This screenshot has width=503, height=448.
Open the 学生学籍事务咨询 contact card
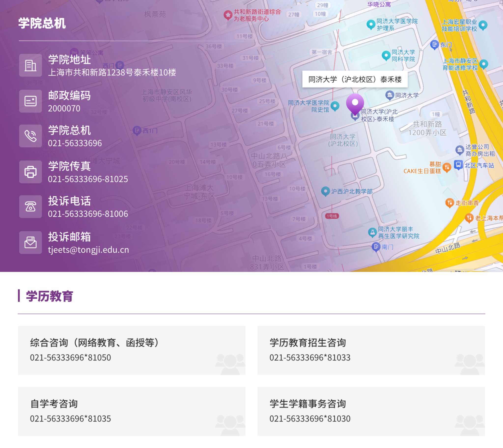[371, 411]
